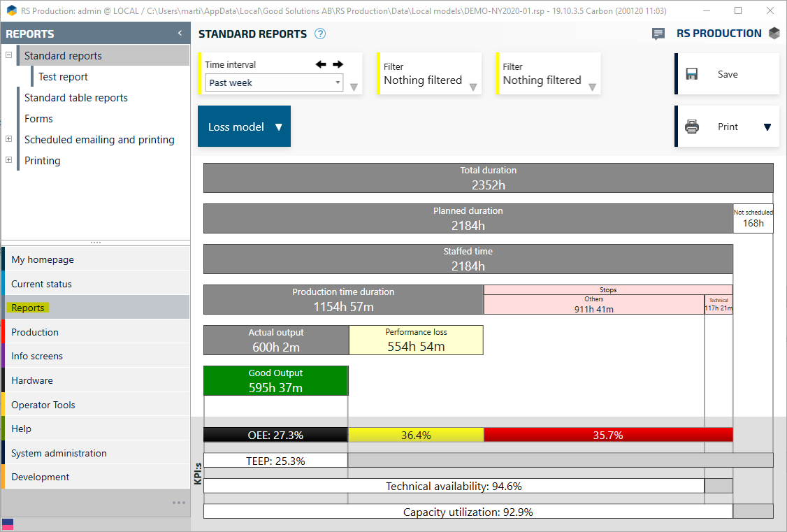787x532 pixels.
Task: Expand the Print options arrow
Action: click(x=767, y=127)
